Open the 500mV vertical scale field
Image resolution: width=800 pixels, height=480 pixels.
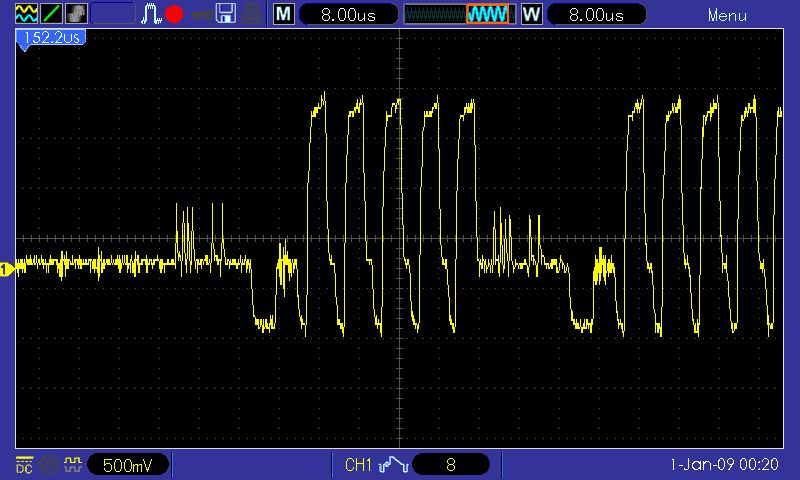[126, 465]
